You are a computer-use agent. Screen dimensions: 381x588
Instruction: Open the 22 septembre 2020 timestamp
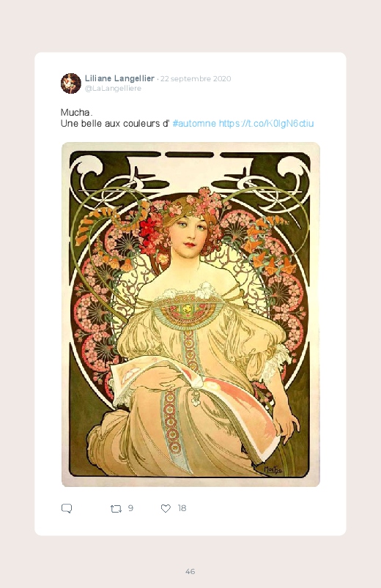[x=196, y=79]
